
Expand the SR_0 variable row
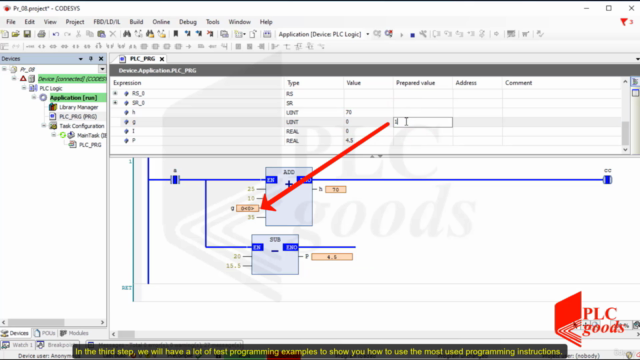pos(116,103)
